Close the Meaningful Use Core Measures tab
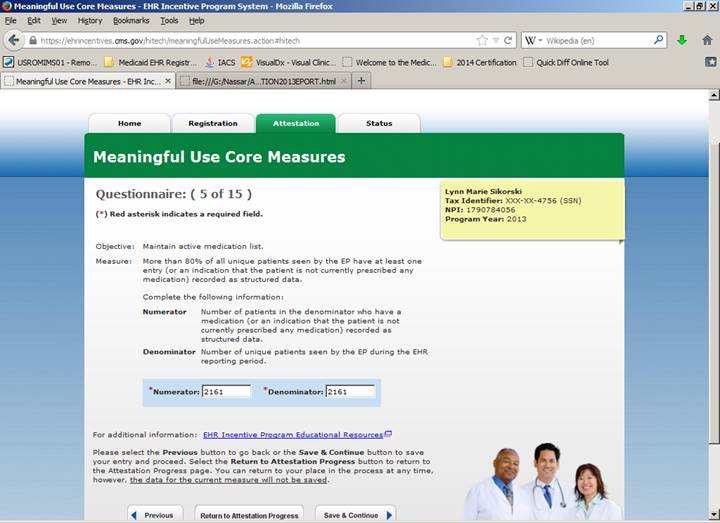The width and height of the screenshot is (720, 523). point(168,81)
